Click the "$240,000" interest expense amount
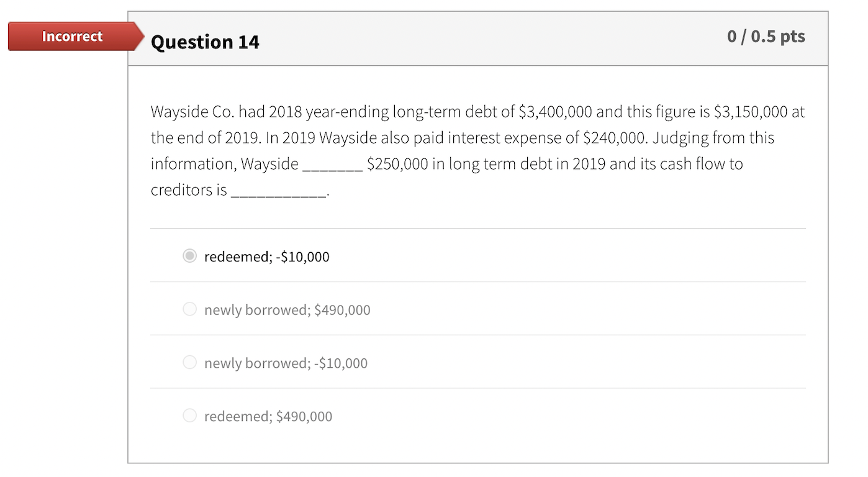868x477 pixels. coord(615,139)
